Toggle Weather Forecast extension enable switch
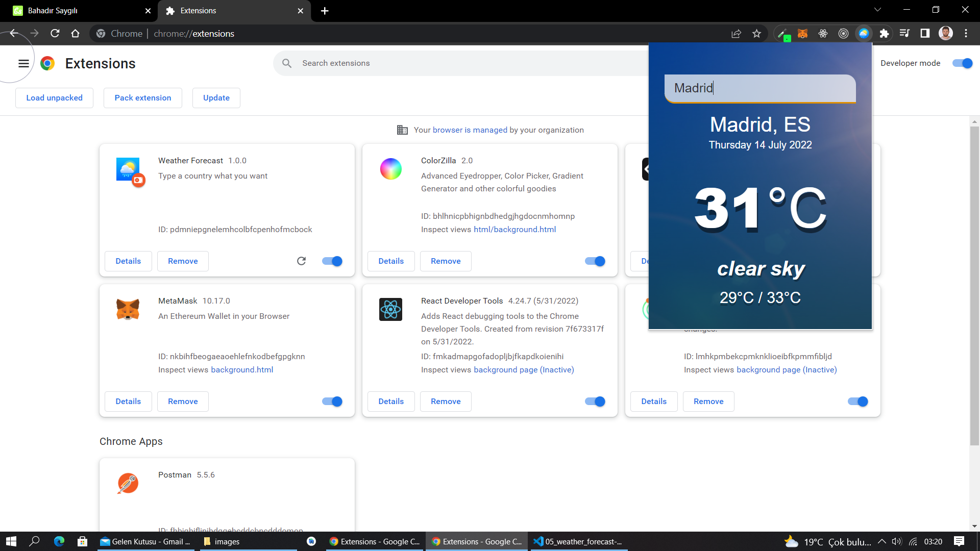980x551 pixels. tap(332, 261)
